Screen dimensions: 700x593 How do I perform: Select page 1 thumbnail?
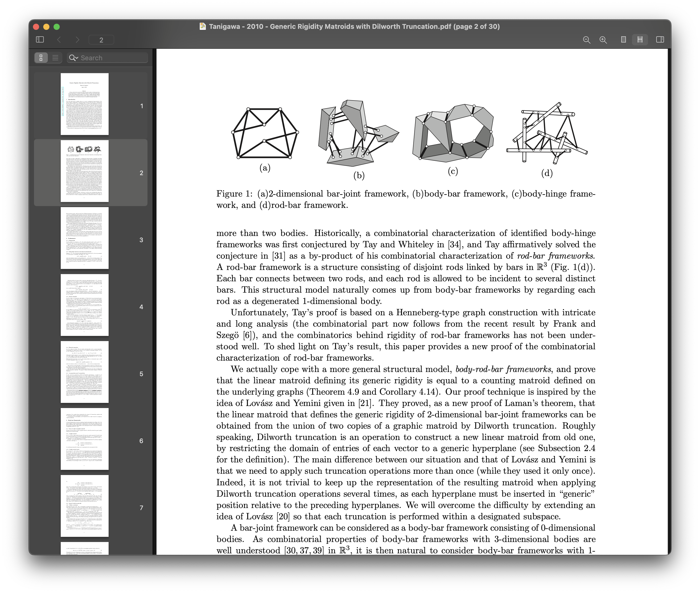coord(85,104)
